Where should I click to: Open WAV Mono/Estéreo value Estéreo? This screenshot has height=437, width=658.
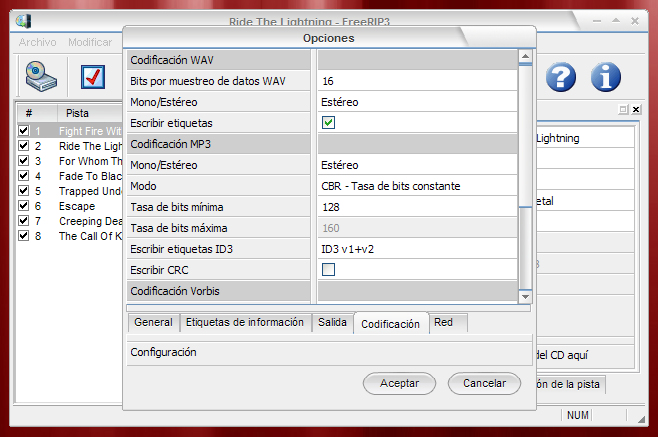coord(417,102)
